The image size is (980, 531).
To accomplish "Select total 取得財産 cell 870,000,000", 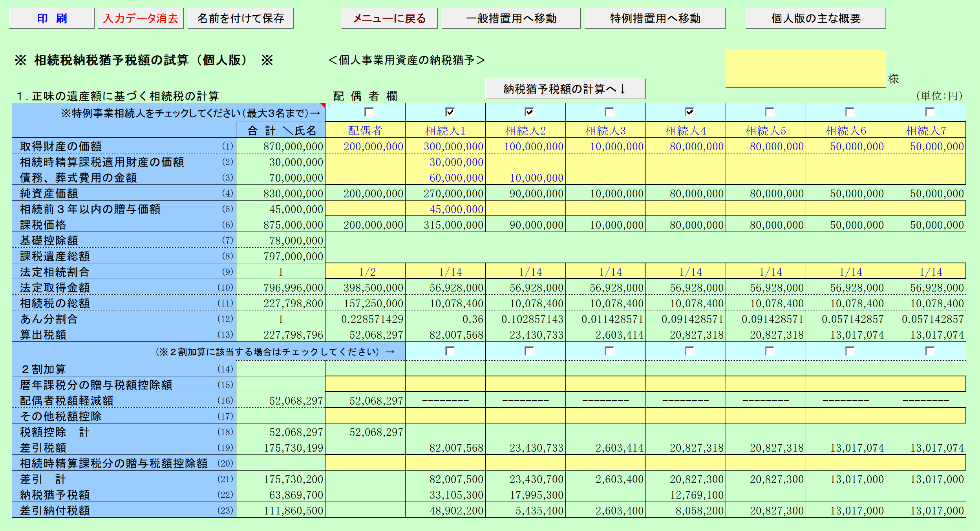I will (281, 146).
